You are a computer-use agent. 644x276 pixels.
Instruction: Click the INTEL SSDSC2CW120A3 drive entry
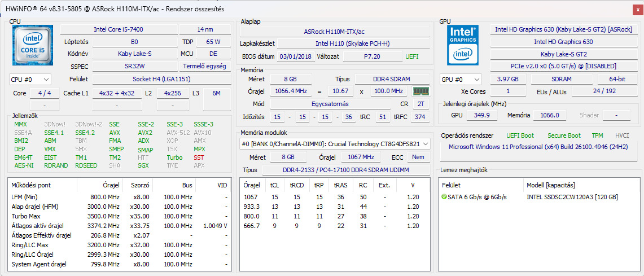tap(572, 197)
